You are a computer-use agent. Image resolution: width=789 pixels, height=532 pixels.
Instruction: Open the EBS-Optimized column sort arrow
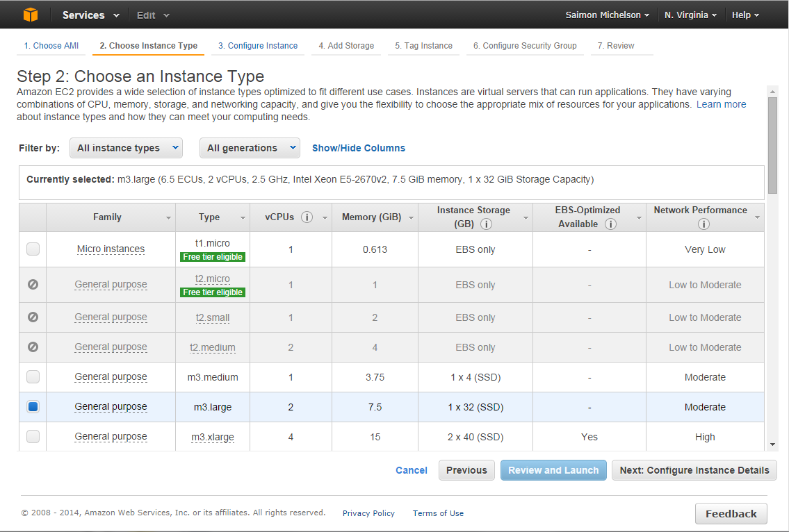[639, 217]
